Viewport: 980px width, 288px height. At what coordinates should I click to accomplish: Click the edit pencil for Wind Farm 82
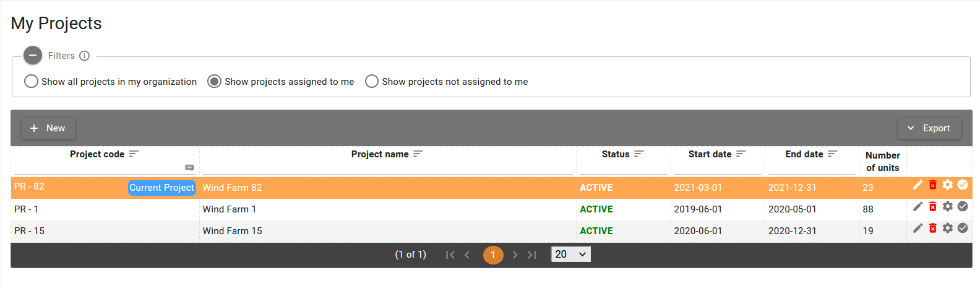coord(918,185)
